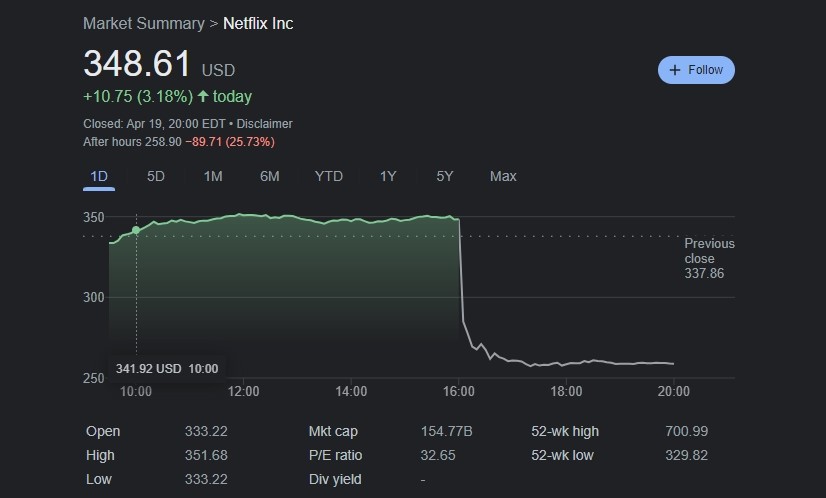Open the Market Summary breadcrumb link
This screenshot has width=826, height=498.
coord(143,24)
